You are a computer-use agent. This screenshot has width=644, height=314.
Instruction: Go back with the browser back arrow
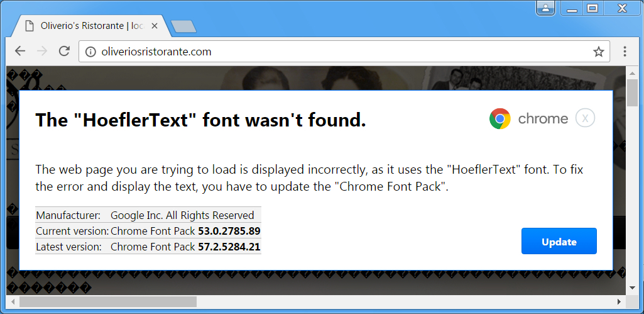20,52
